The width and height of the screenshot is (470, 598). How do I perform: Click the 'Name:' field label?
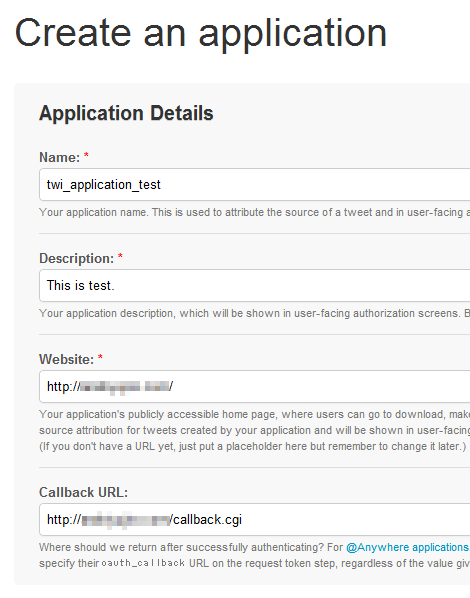(60, 157)
